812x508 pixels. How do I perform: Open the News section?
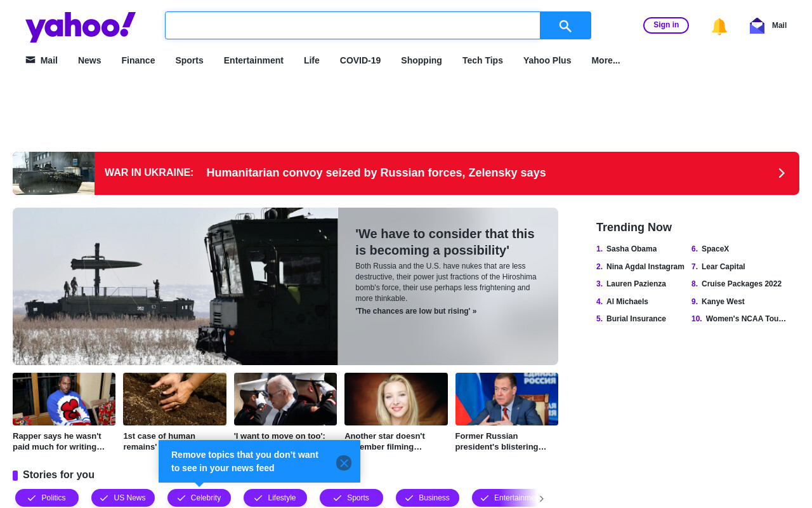[89, 60]
